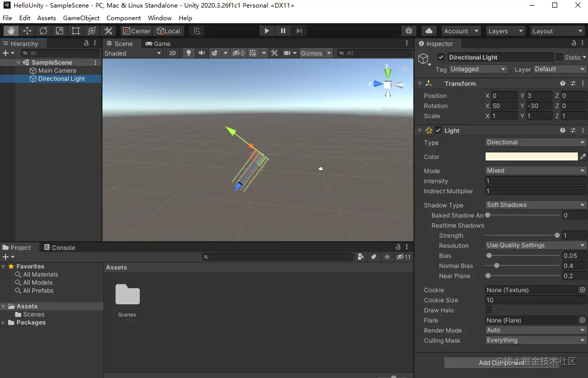
Task: Switch to the Console tab
Action: (60, 247)
